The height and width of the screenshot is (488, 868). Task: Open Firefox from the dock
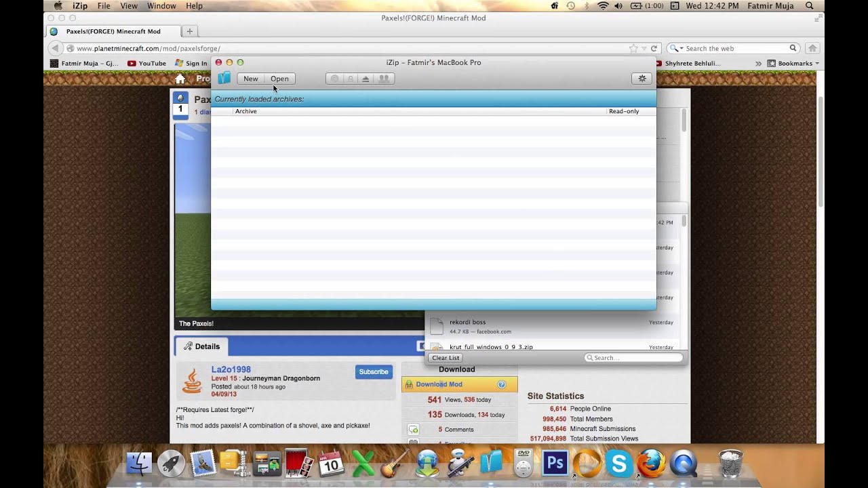pyautogui.click(x=651, y=463)
